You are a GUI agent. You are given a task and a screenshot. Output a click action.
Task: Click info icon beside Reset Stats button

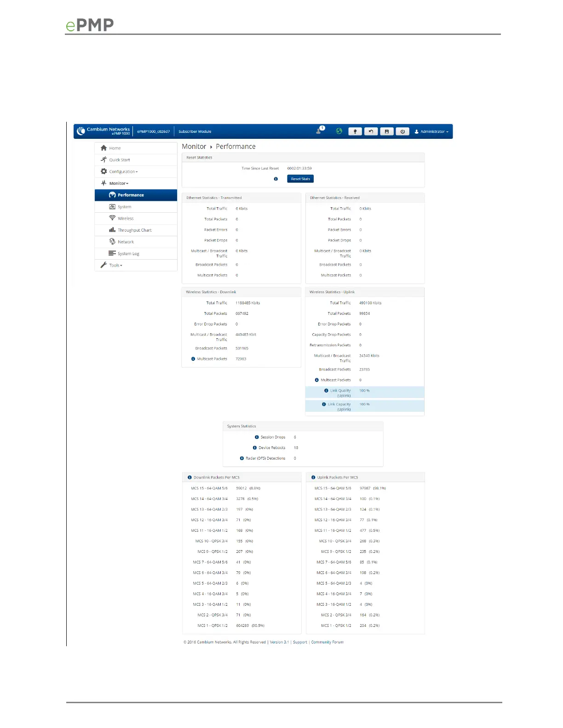(276, 179)
